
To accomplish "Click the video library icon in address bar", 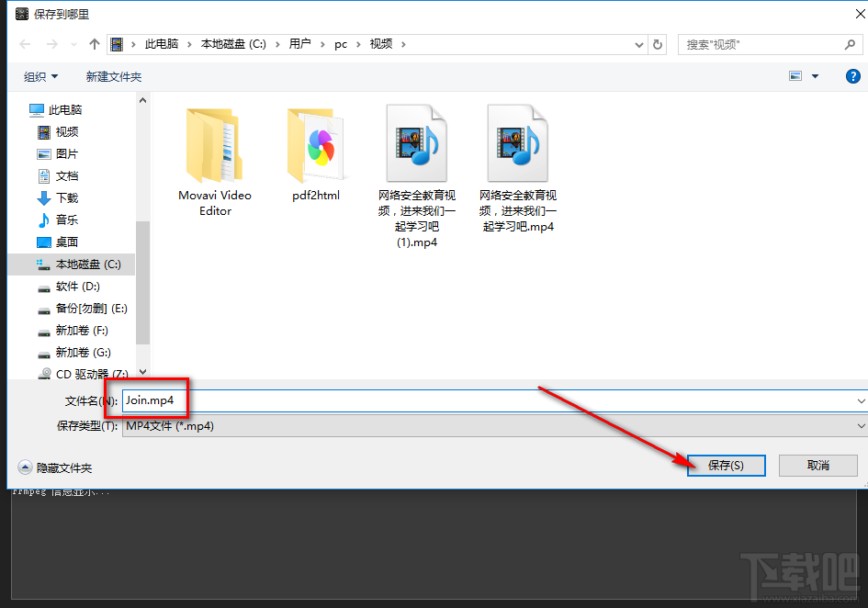I will (x=117, y=44).
